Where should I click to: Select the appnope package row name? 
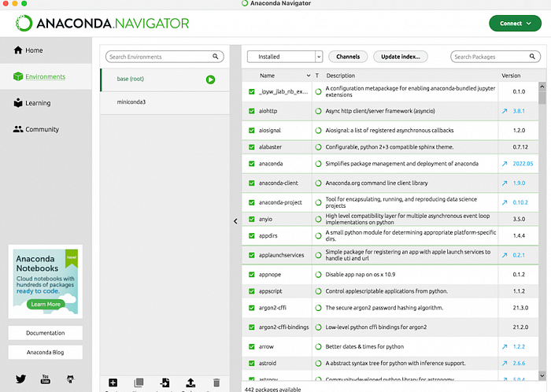click(270, 275)
